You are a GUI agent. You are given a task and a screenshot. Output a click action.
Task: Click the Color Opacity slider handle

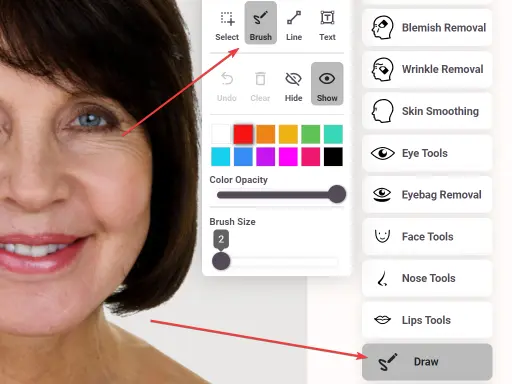(337, 194)
